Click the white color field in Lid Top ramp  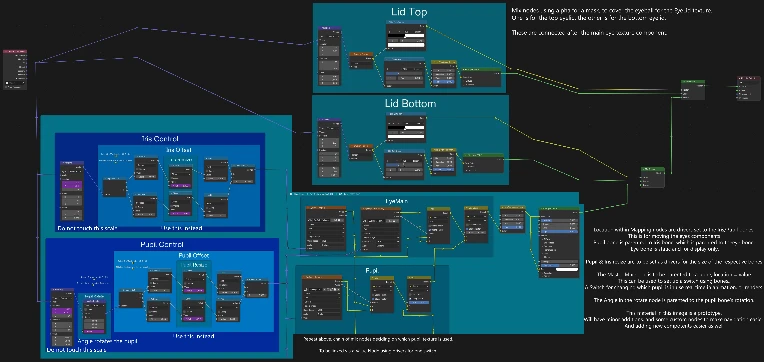(406, 46)
